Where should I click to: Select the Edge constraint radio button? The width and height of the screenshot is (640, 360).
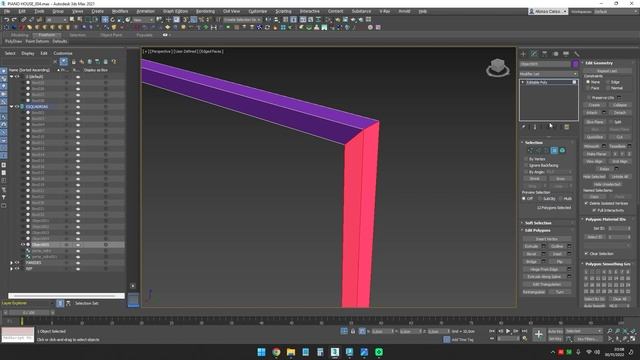tap(608, 82)
